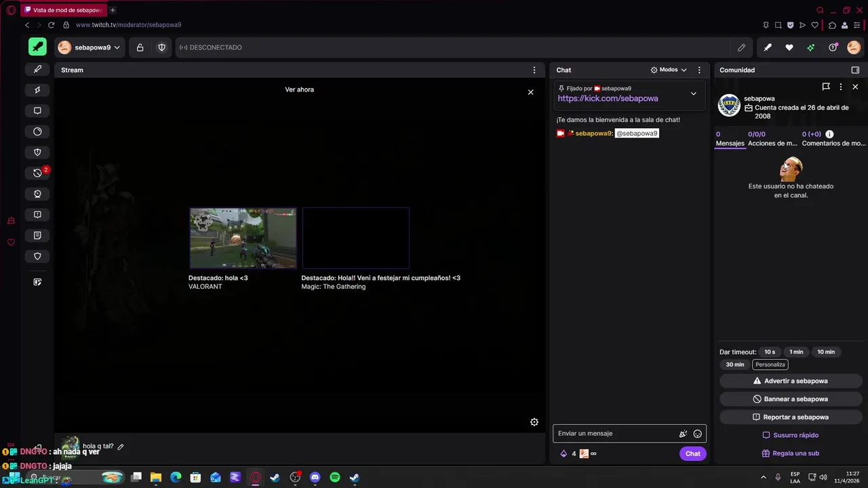Click the circular timer icon in sidebar
The image size is (868, 488).
[x=37, y=131]
